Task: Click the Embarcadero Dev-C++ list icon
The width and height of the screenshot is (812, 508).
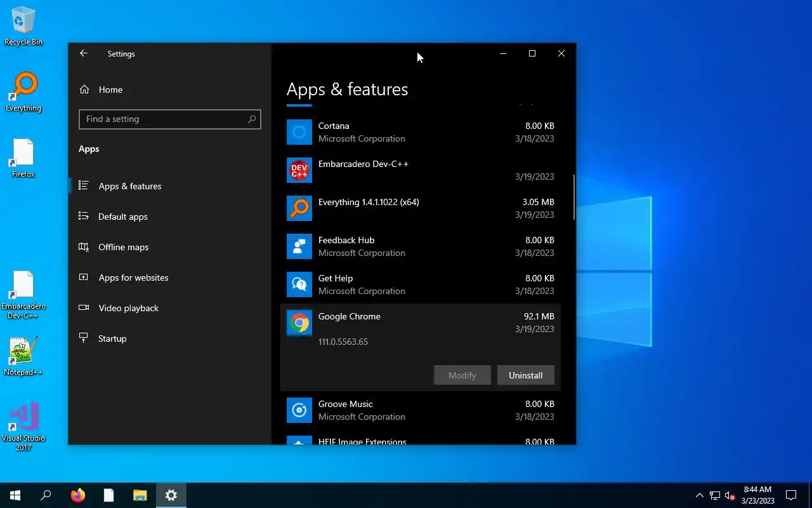Action: (x=299, y=170)
